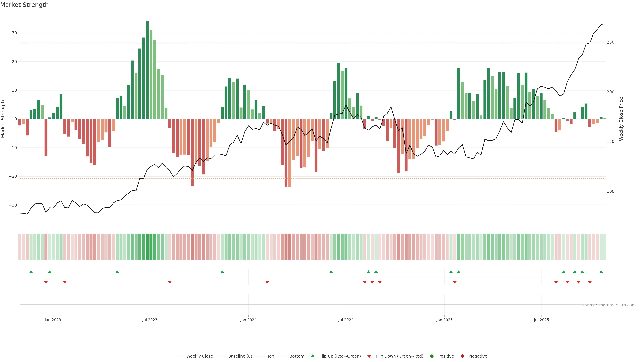The height and width of the screenshot is (362, 644).
Task: Click darkest green heatmap cell strip
Action: (147, 247)
